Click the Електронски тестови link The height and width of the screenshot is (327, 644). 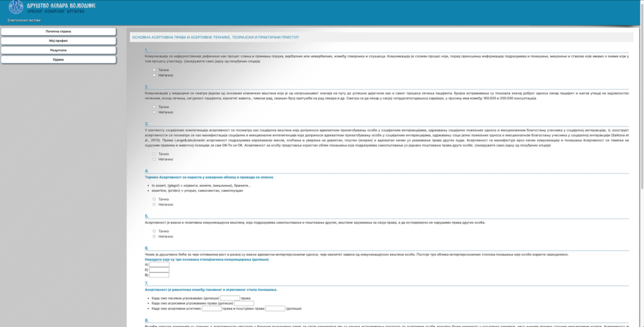pyautogui.click(x=24, y=20)
